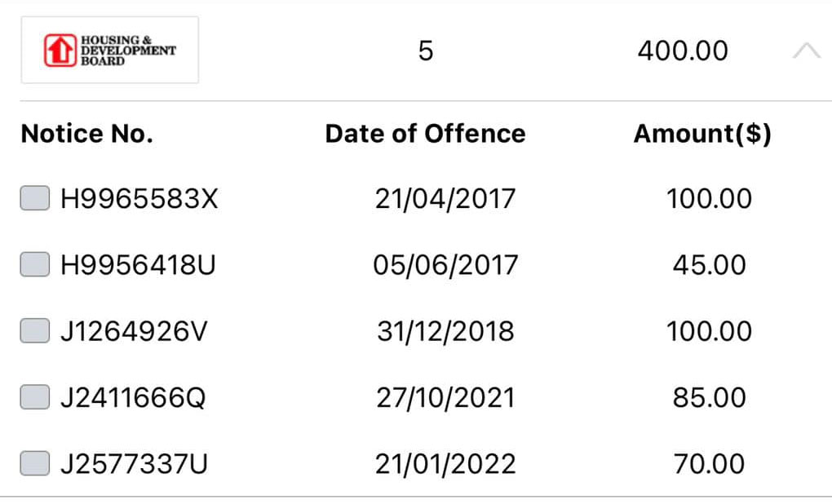832x504 pixels.
Task: Click offence date 05/06/2017
Action: click(445, 265)
